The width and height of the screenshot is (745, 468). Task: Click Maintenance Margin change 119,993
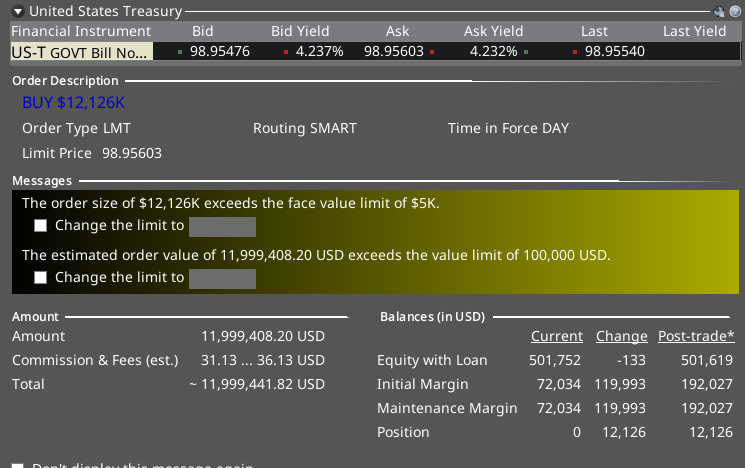point(620,409)
